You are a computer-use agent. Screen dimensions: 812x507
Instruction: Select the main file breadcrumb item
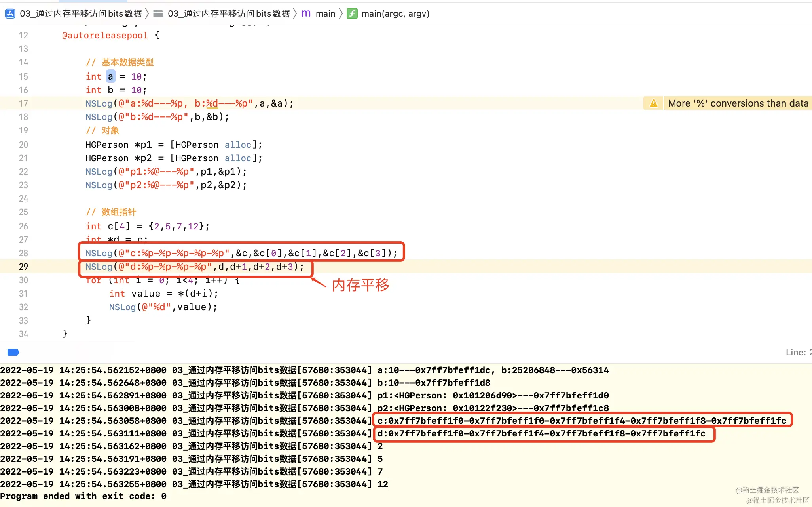click(x=325, y=14)
